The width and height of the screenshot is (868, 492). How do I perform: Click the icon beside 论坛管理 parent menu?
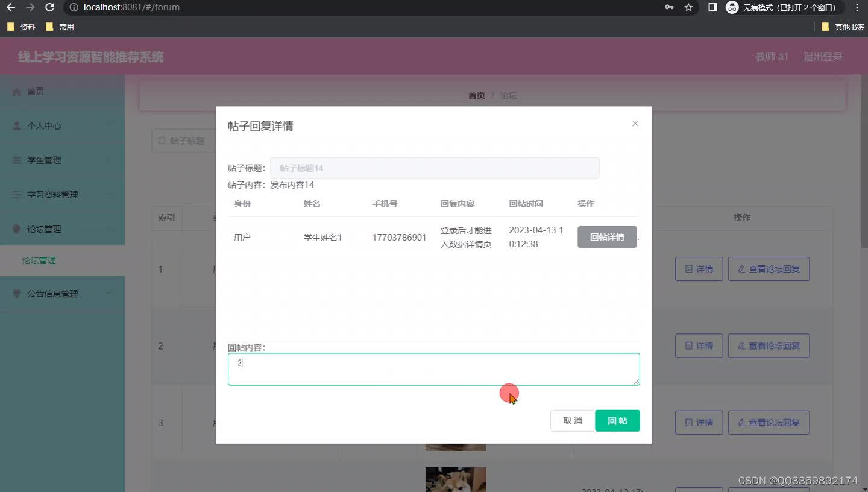pyautogui.click(x=17, y=229)
